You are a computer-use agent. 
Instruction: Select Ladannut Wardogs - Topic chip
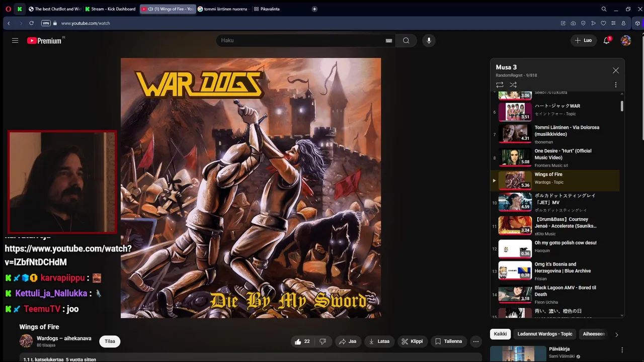(545, 334)
